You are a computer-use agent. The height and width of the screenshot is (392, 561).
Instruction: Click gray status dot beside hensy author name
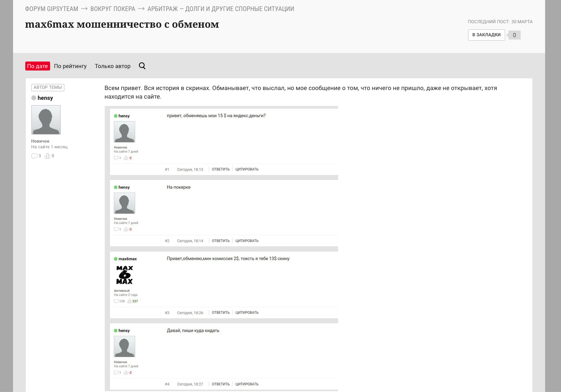[34, 98]
